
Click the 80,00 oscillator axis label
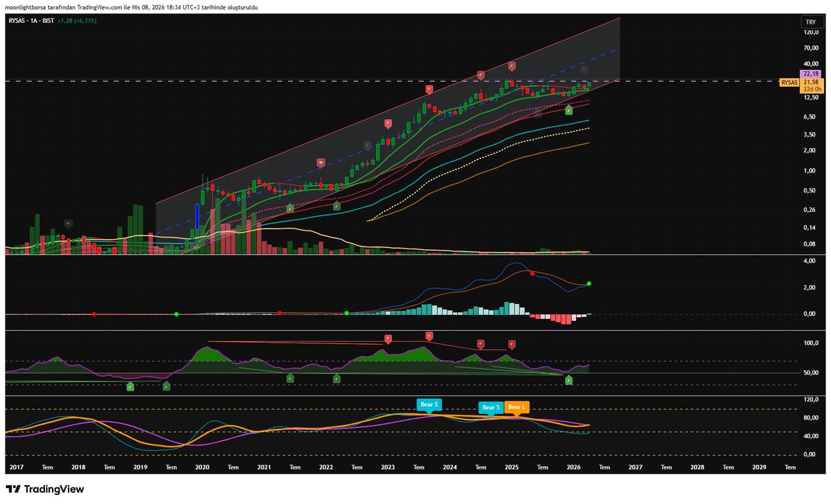point(811,418)
